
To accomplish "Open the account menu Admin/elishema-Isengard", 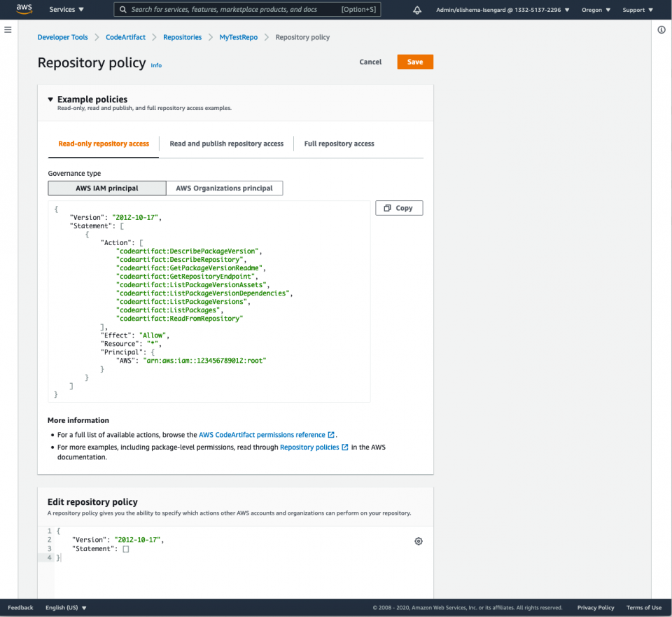I will pos(503,10).
